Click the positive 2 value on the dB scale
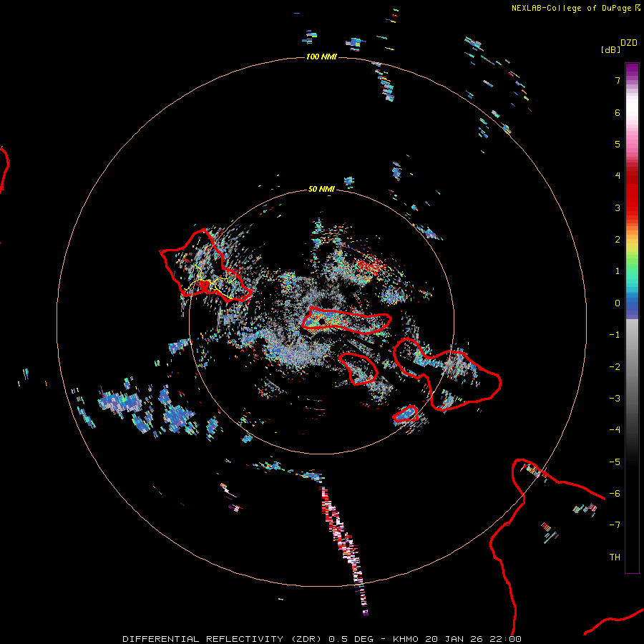 click(618, 240)
